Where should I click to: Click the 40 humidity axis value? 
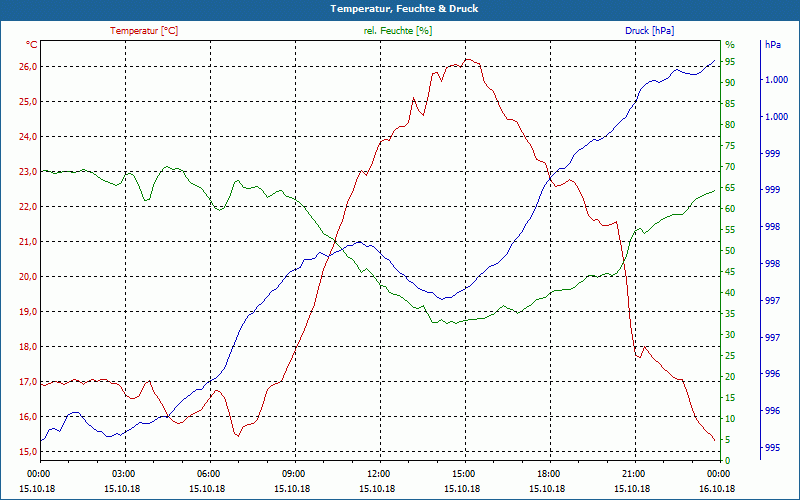pyautogui.click(x=730, y=293)
